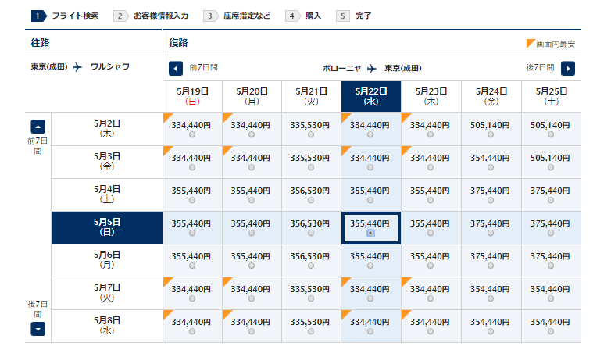Viewport: 611px width, 364px height.
Task: Click 356,530円 fare in 5月4日 row
Action: point(309,191)
